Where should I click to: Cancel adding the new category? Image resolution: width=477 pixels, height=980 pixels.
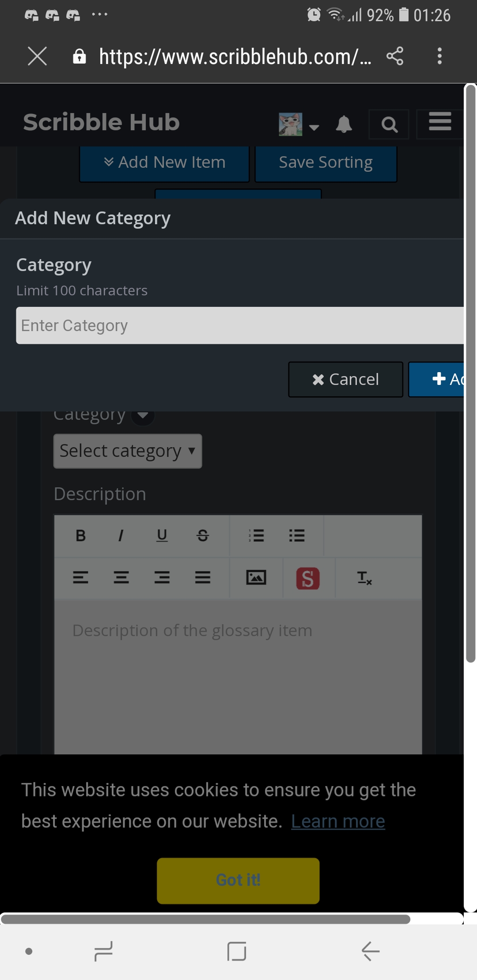point(345,379)
